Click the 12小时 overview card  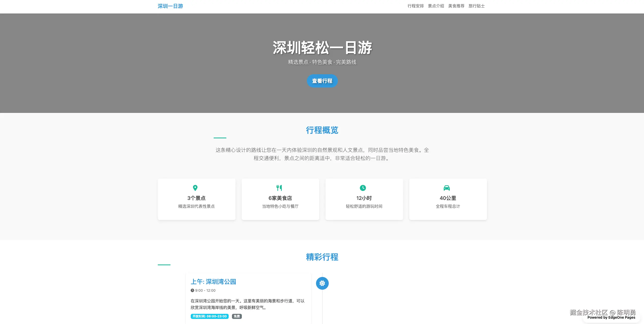(364, 199)
